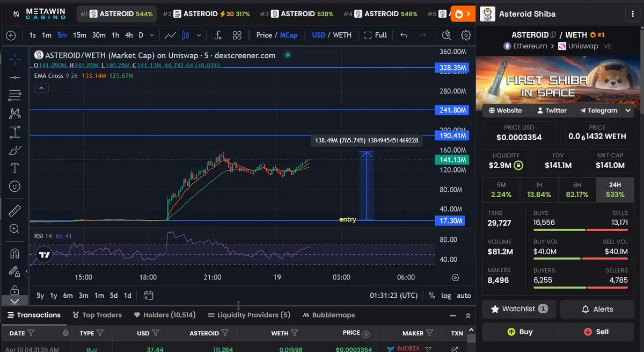This screenshot has width=644, height=352.
Task: Open chart settings gear
Action: [x=466, y=35]
